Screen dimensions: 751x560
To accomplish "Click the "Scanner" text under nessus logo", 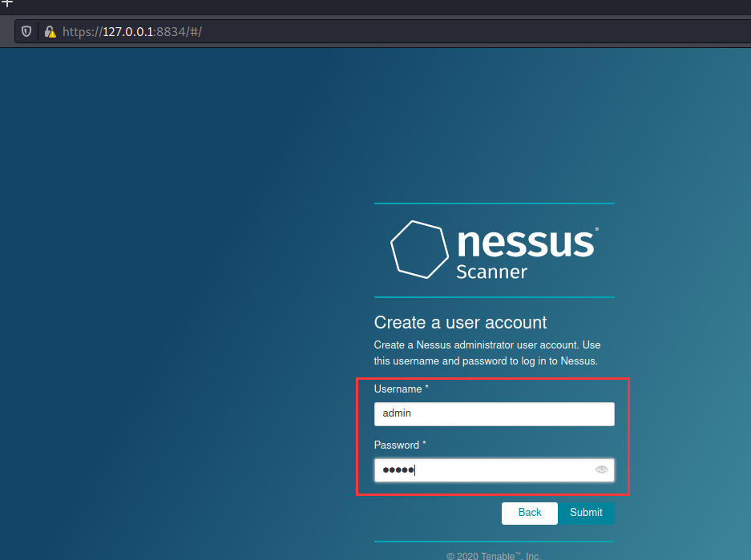I will [491, 272].
